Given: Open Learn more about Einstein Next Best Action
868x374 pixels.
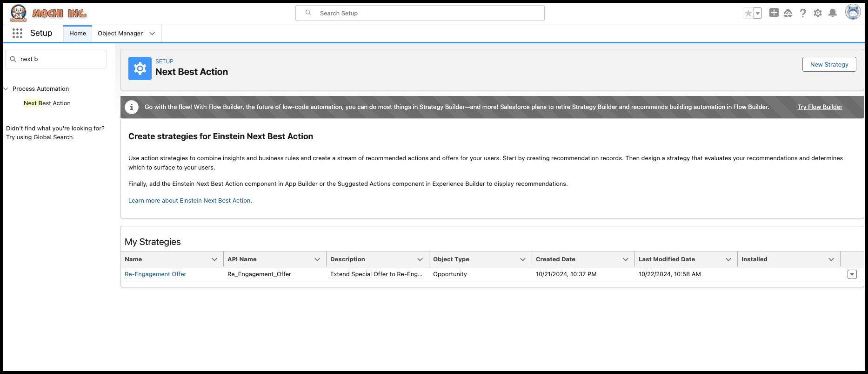Looking at the screenshot, I should [x=190, y=201].
